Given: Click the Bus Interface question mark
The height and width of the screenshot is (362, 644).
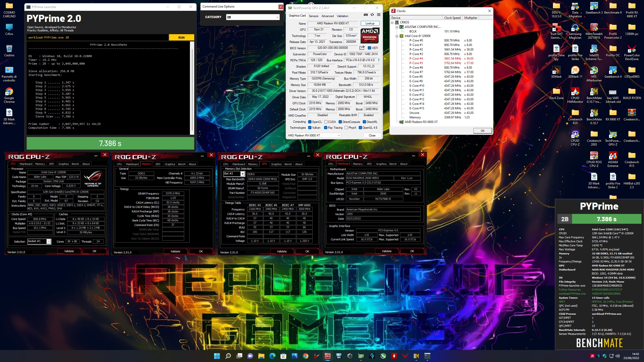Looking at the screenshot, I should point(379,60).
